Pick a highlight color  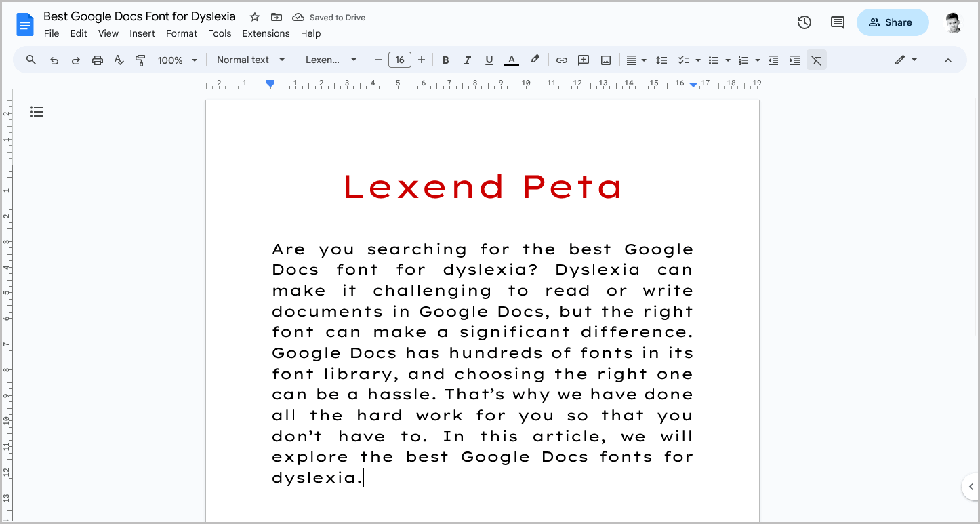click(535, 60)
